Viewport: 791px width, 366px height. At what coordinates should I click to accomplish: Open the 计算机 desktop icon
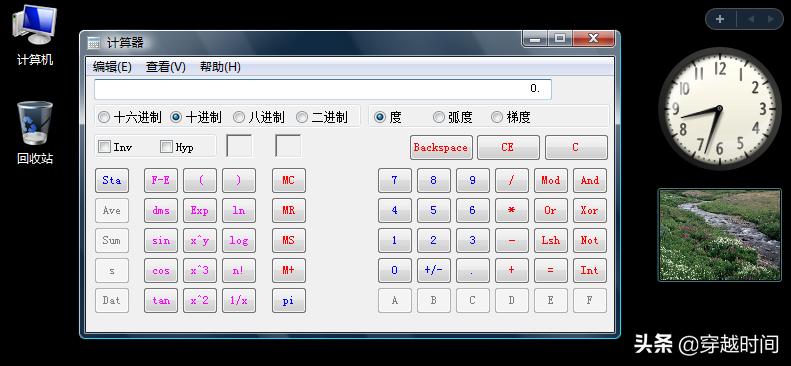(34, 35)
